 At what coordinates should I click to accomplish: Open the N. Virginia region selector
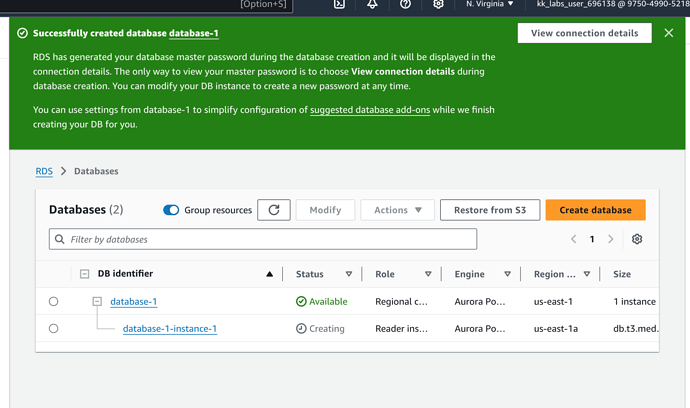tap(490, 5)
